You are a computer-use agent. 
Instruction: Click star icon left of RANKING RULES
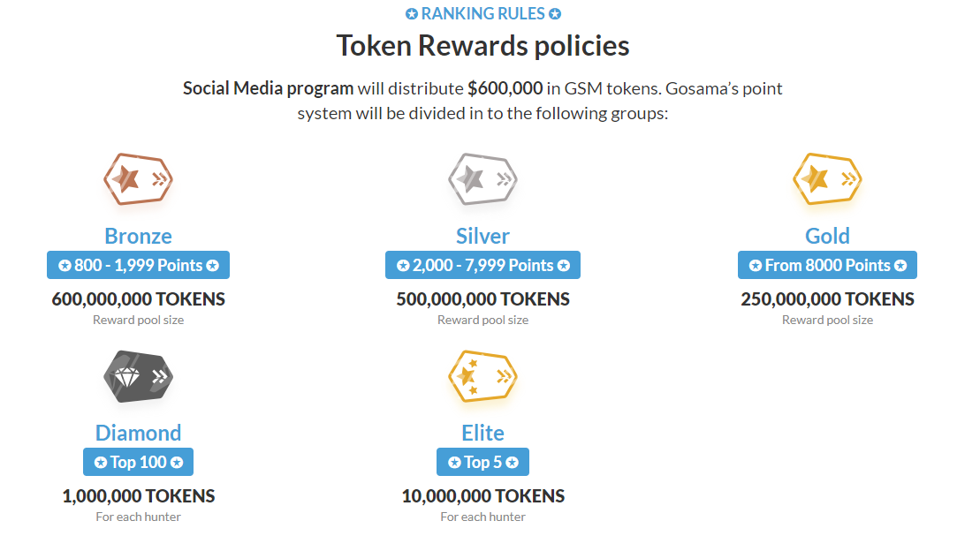tap(412, 14)
